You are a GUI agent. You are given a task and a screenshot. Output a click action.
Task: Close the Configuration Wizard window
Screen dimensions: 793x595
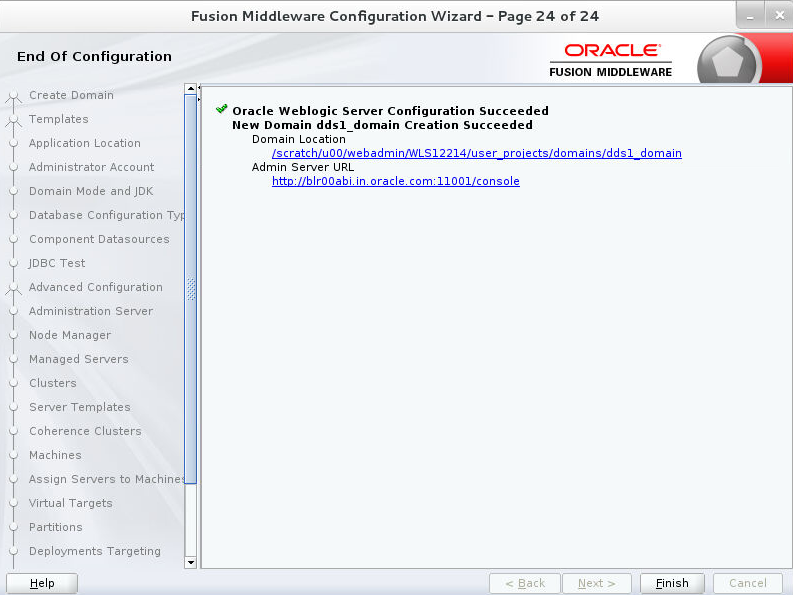pyautogui.click(x=779, y=16)
